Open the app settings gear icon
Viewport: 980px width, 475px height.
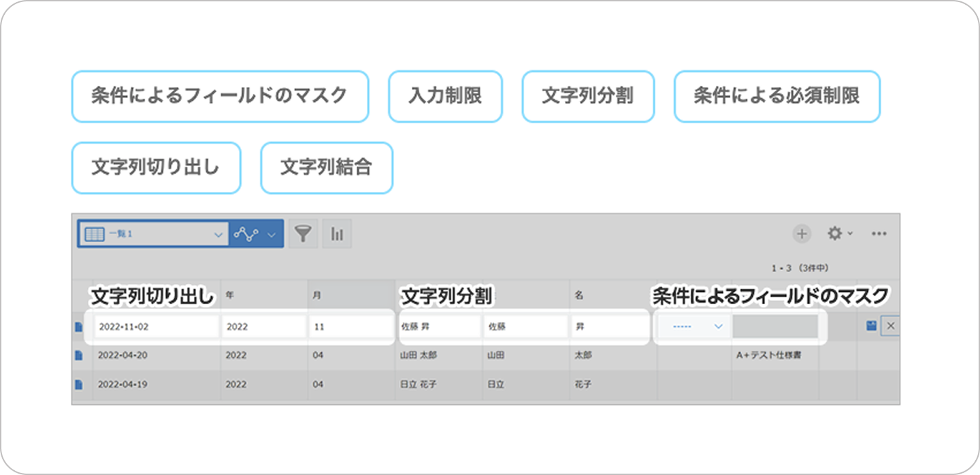click(x=836, y=233)
